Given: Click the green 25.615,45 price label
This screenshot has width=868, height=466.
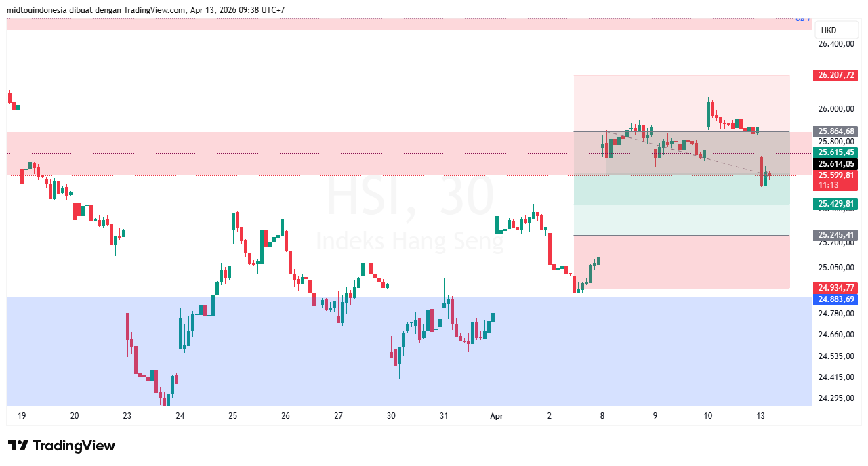Looking at the screenshot, I should pyautogui.click(x=835, y=152).
